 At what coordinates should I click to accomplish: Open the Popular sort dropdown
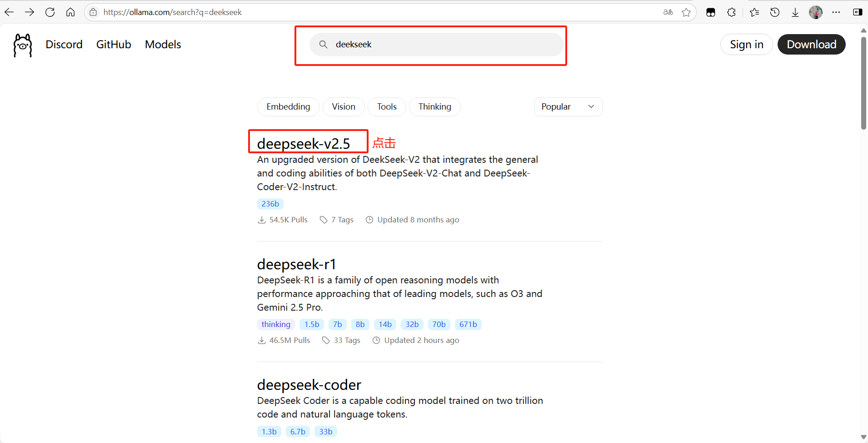tap(569, 107)
